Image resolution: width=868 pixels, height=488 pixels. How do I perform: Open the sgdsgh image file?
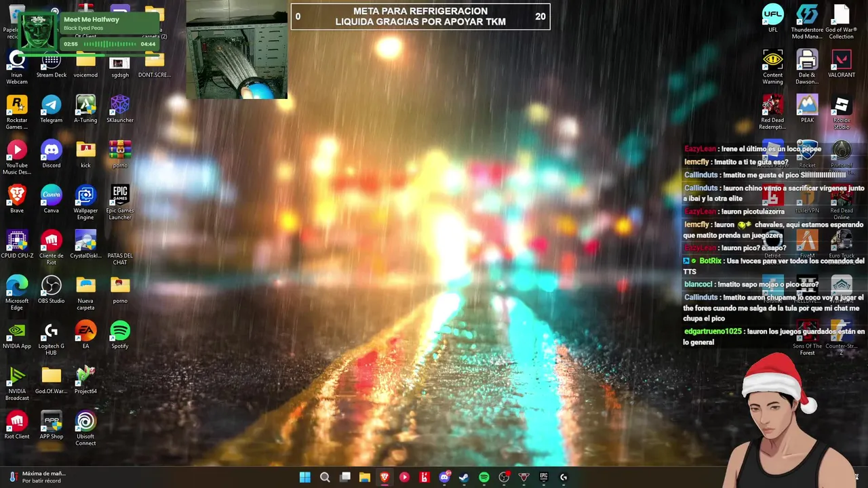click(120, 65)
